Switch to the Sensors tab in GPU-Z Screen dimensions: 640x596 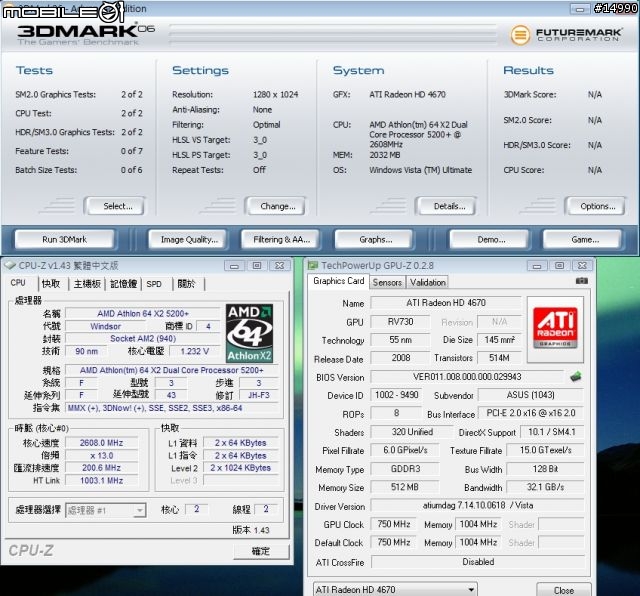387,282
